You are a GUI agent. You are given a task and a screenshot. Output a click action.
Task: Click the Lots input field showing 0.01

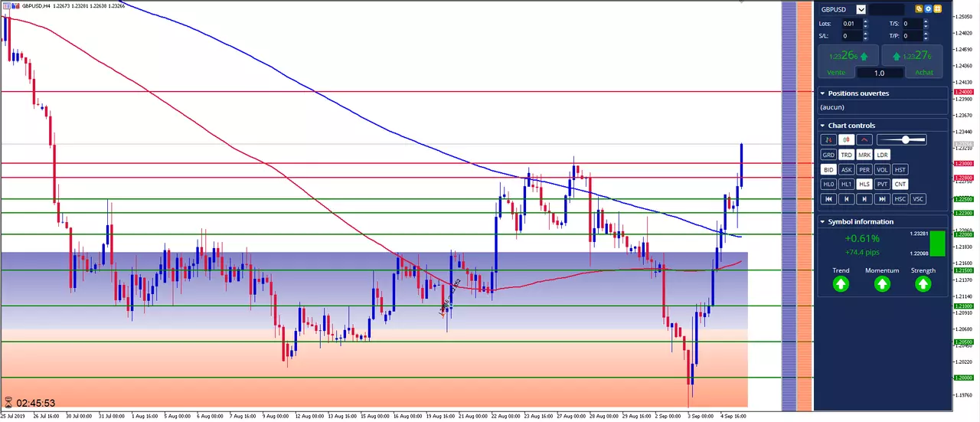[x=851, y=24]
